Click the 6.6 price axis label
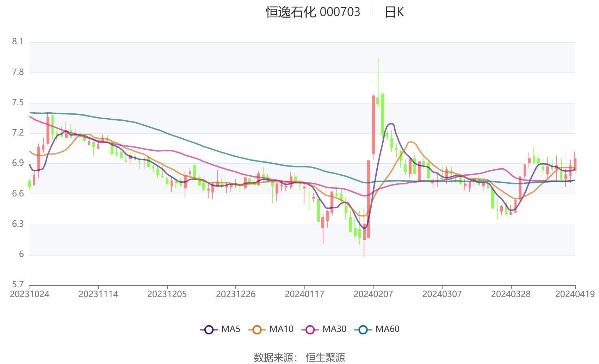 (x=18, y=194)
